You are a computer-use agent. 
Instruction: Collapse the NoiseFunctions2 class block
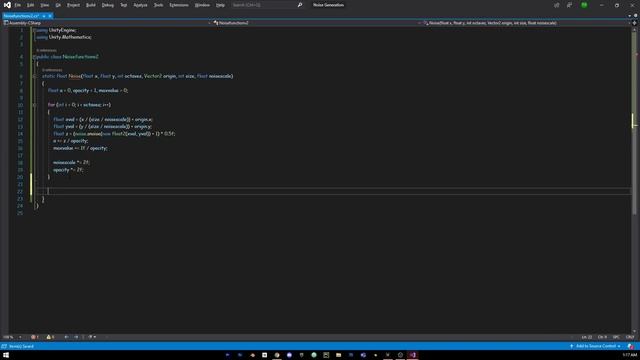tap(34, 57)
